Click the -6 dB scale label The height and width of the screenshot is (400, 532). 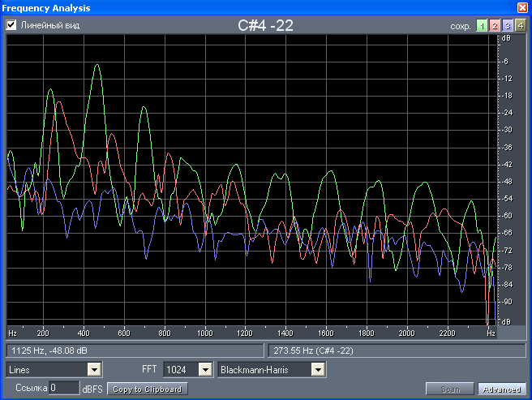pyautogui.click(x=505, y=62)
